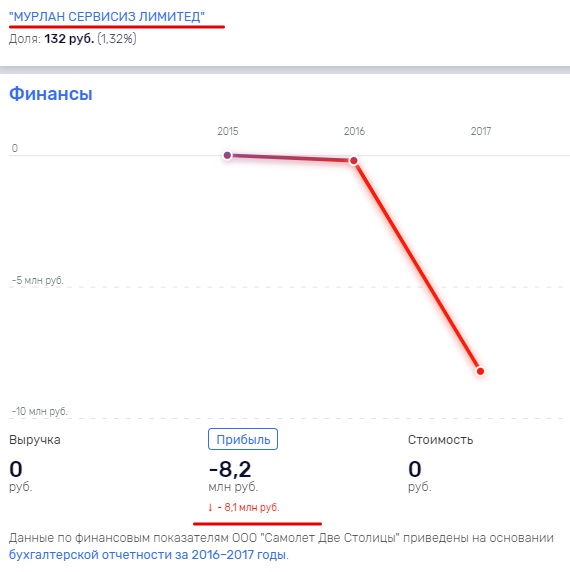Screen dimensions: 570x572
Task: Select the Прибыль metric tab
Action: (x=243, y=439)
